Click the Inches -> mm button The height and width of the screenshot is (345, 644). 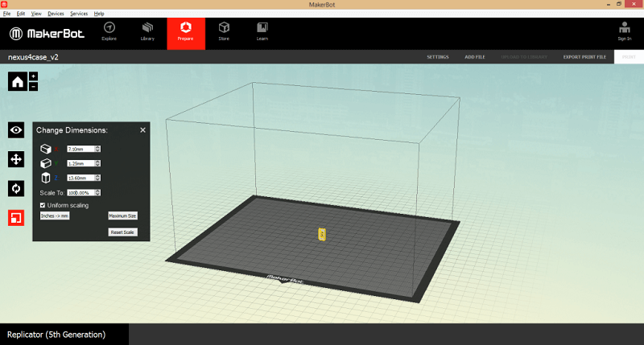tap(55, 216)
